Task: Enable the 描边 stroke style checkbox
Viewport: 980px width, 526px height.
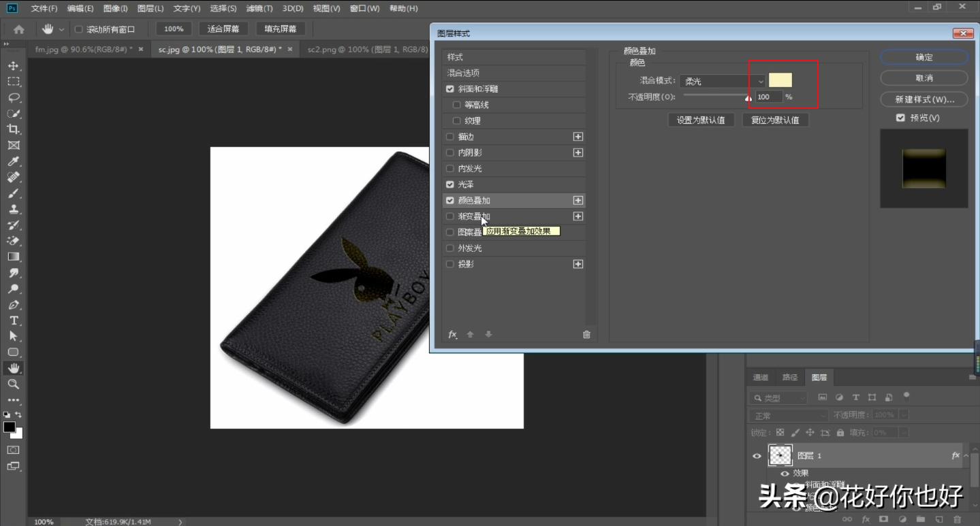Action: 449,136
